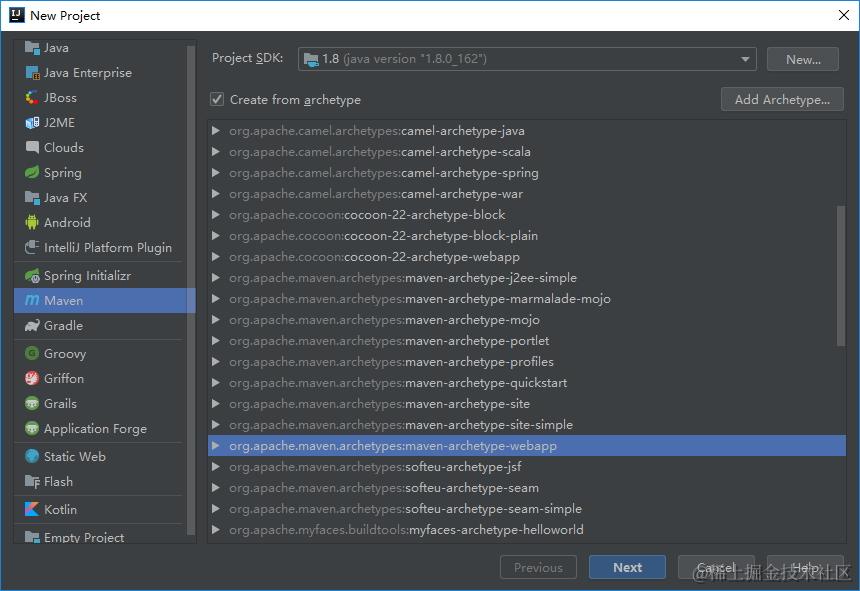Select camel-archetype-spring row

pos(527,173)
